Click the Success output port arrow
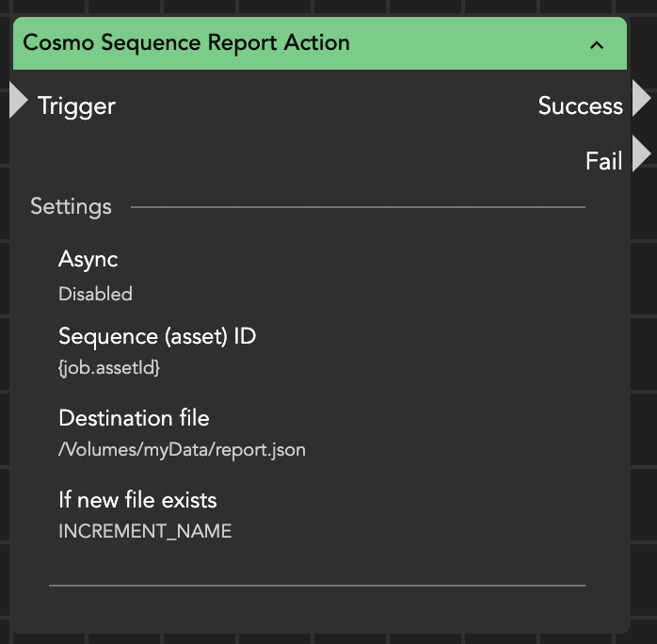 [x=641, y=98]
